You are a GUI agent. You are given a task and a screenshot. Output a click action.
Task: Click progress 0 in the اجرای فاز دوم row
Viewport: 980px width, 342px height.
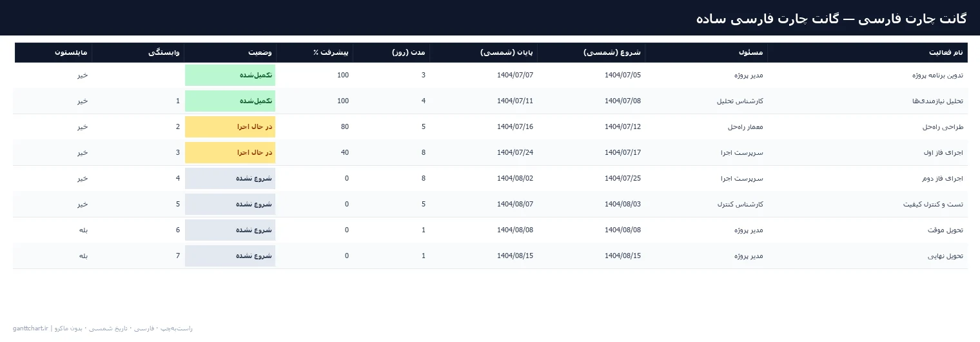click(x=347, y=179)
